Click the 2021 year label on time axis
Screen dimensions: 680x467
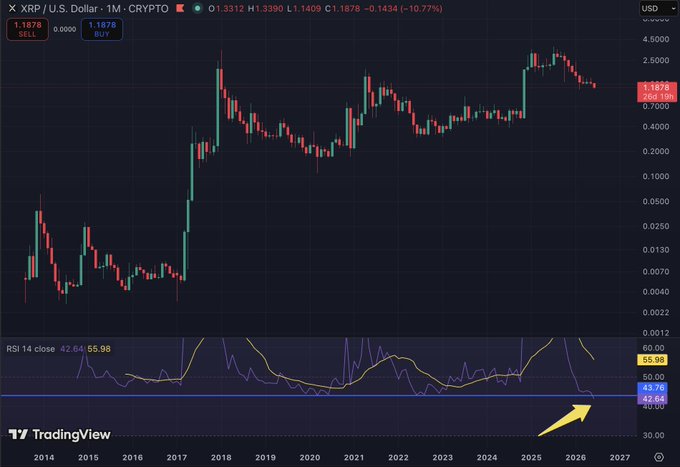point(354,457)
